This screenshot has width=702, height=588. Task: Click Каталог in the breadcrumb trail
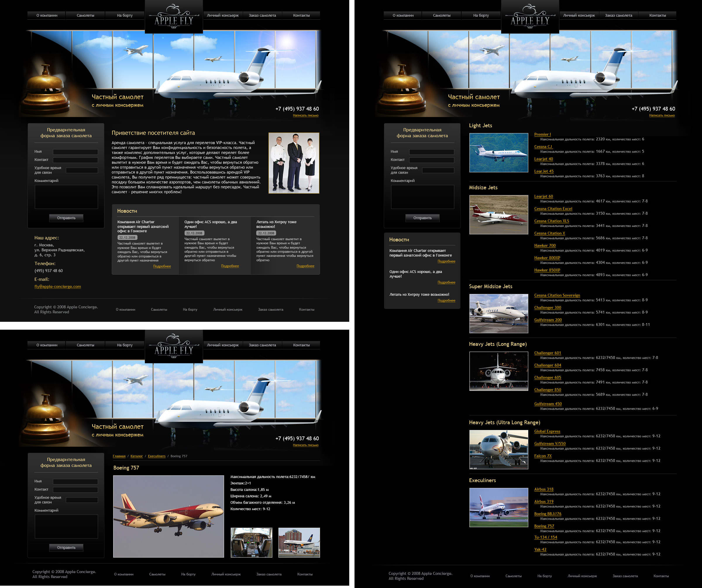coord(136,456)
